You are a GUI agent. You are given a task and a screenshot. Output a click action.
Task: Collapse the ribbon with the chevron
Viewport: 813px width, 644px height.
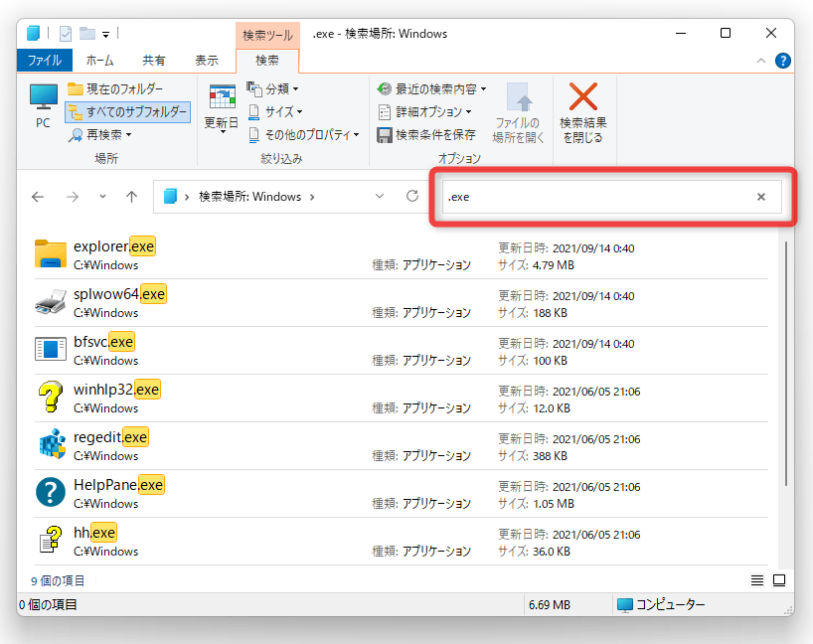coord(760,61)
